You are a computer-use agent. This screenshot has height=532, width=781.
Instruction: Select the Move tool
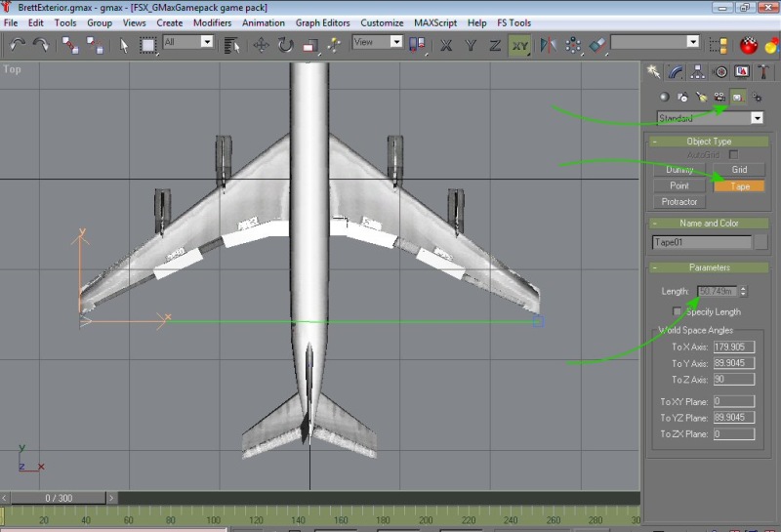(x=262, y=44)
